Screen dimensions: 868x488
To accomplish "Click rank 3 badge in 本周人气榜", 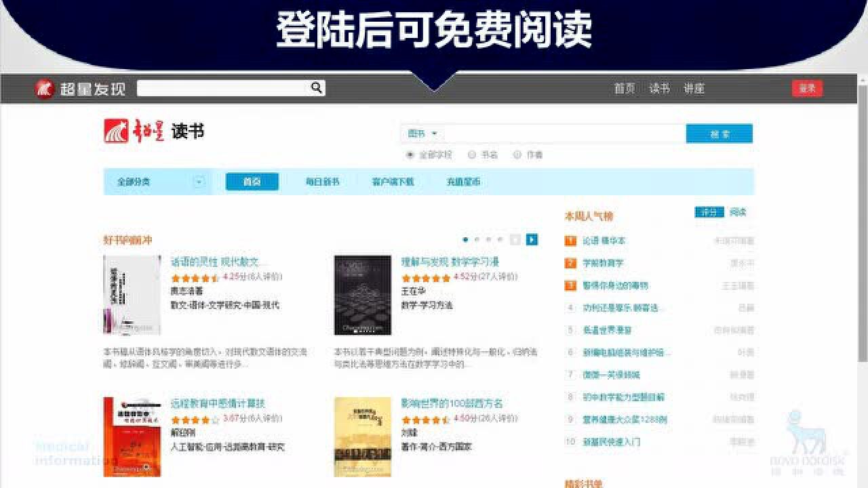I will (570, 285).
